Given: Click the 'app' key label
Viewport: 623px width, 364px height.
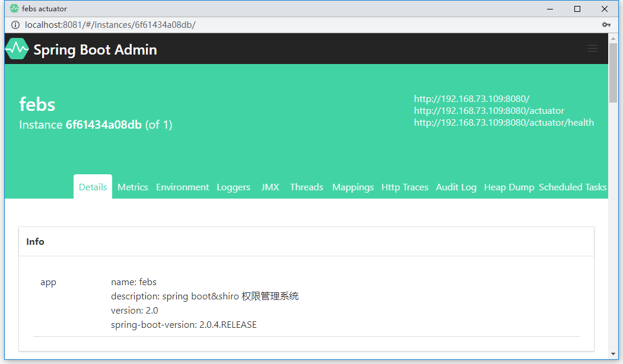Looking at the screenshot, I should point(48,282).
